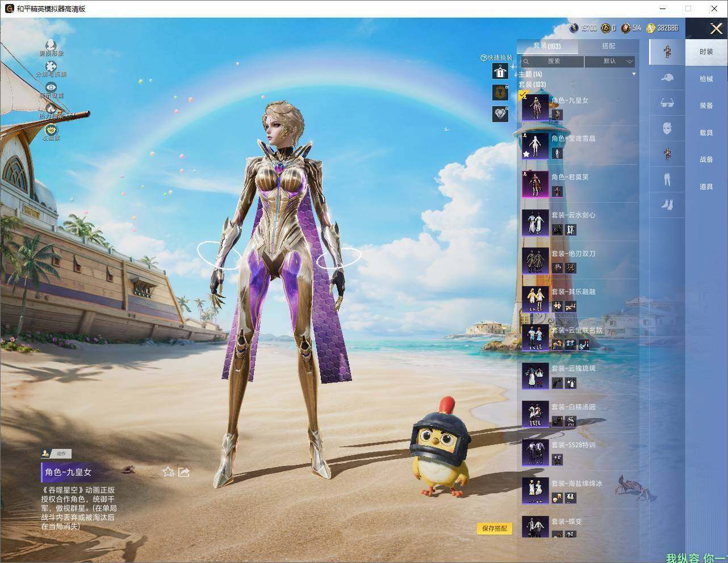This screenshot has width=728, height=563.
Task: Open the 更换形象 change appearance icon
Action: click(x=51, y=45)
